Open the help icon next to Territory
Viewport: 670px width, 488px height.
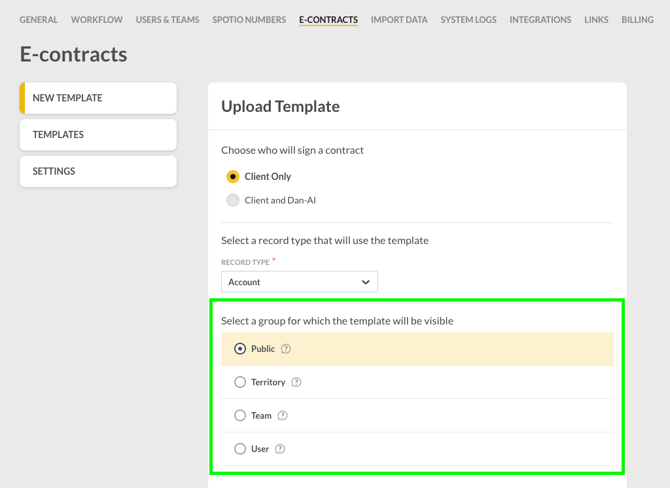tap(296, 382)
